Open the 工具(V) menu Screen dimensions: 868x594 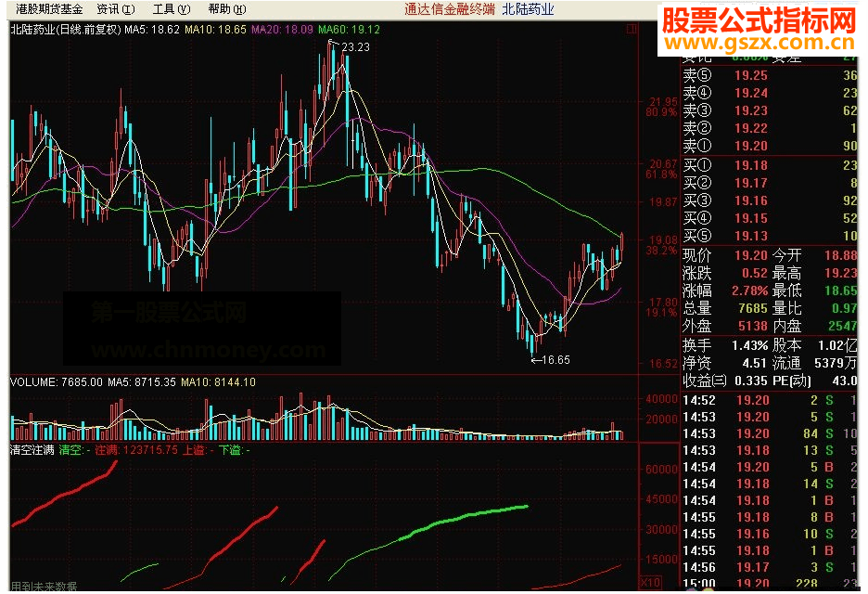tap(172, 9)
